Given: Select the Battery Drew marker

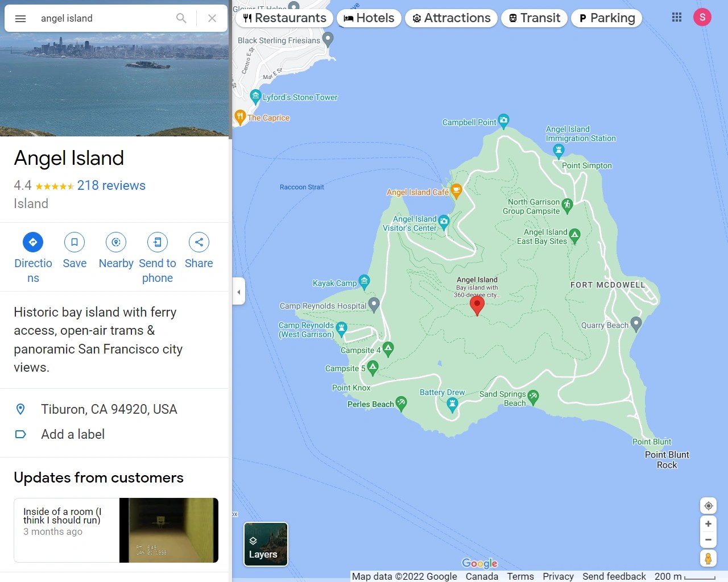Looking at the screenshot, I should tap(452, 404).
